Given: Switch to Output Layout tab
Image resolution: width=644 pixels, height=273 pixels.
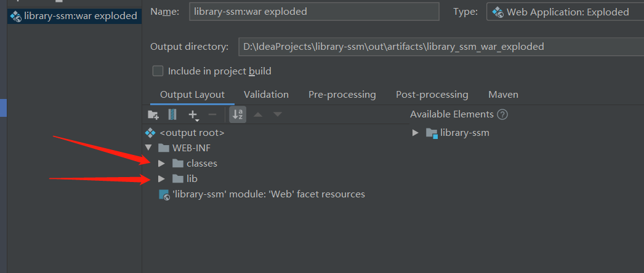Looking at the screenshot, I should [x=192, y=95].
